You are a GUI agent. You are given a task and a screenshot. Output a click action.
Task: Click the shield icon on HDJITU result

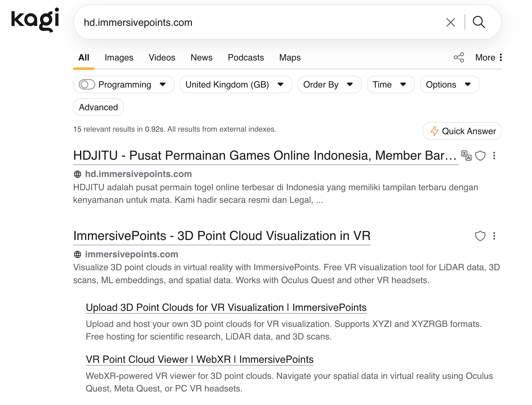pos(480,156)
